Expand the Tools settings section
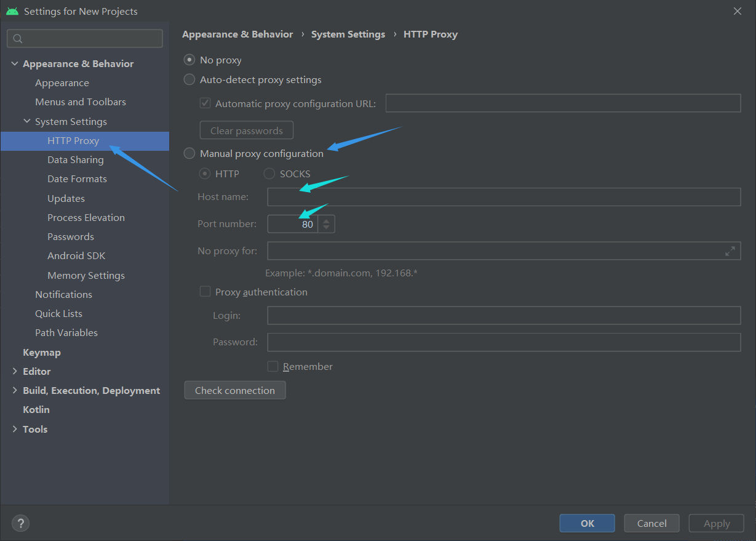Image resolution: width=756 pixels, height=541 pixels. [15, 429]
